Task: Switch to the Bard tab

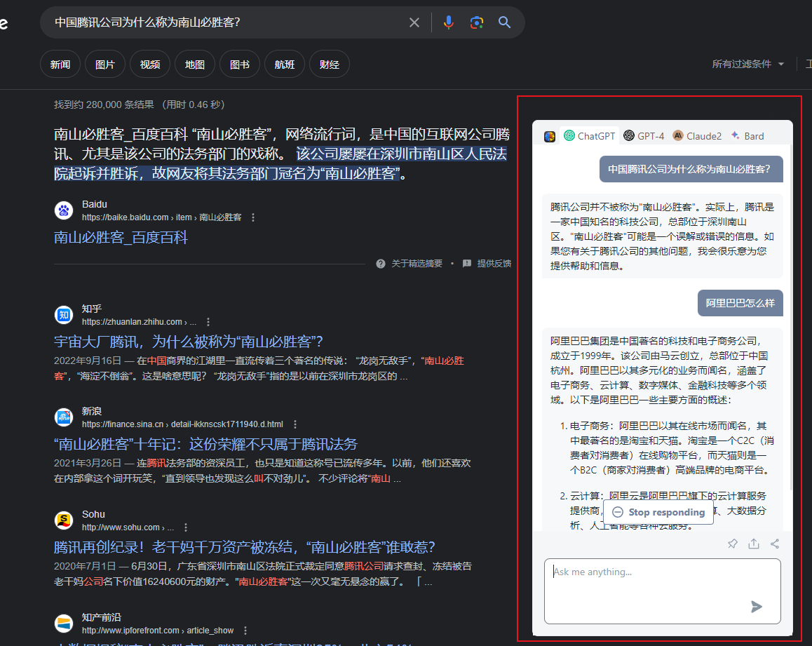Action: pos(747,136)
